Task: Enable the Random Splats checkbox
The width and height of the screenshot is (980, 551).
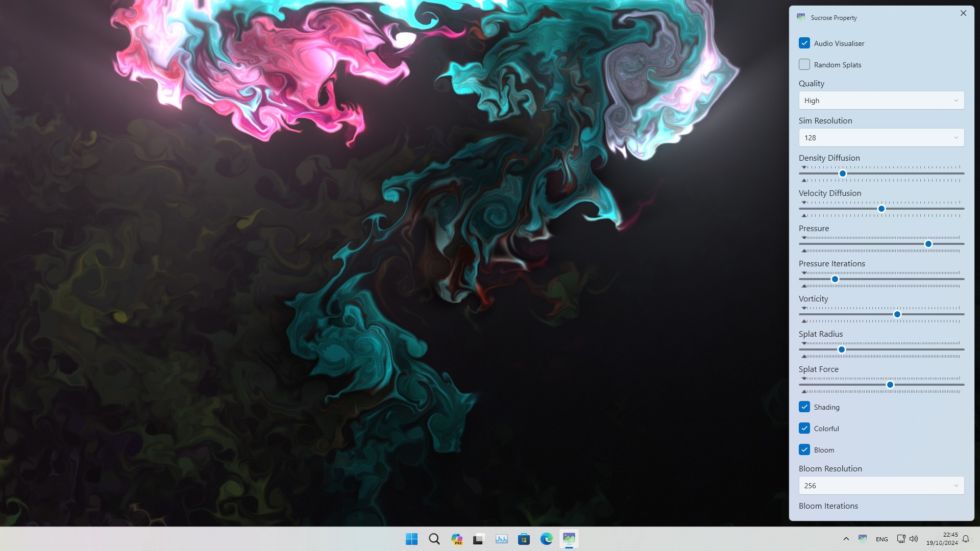Action: click(x=804, y=65)
